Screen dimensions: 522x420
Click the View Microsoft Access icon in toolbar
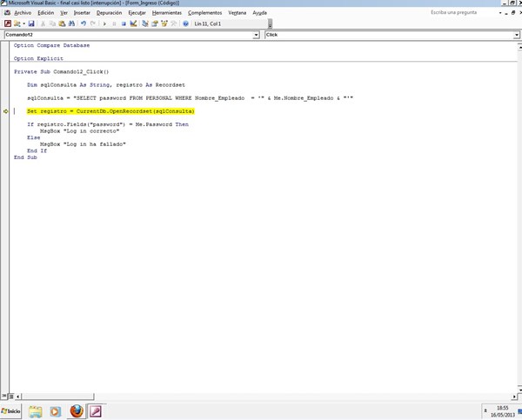(x=8, y=23)
